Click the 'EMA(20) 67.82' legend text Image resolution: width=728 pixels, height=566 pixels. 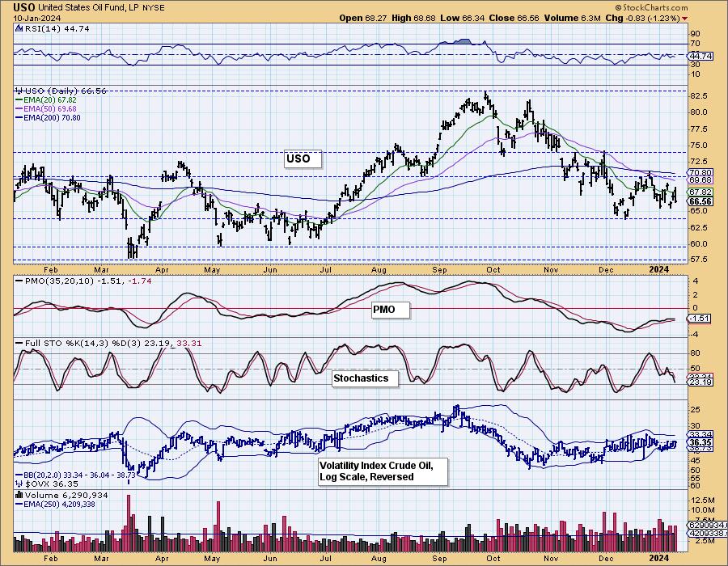tap(50, 99)
